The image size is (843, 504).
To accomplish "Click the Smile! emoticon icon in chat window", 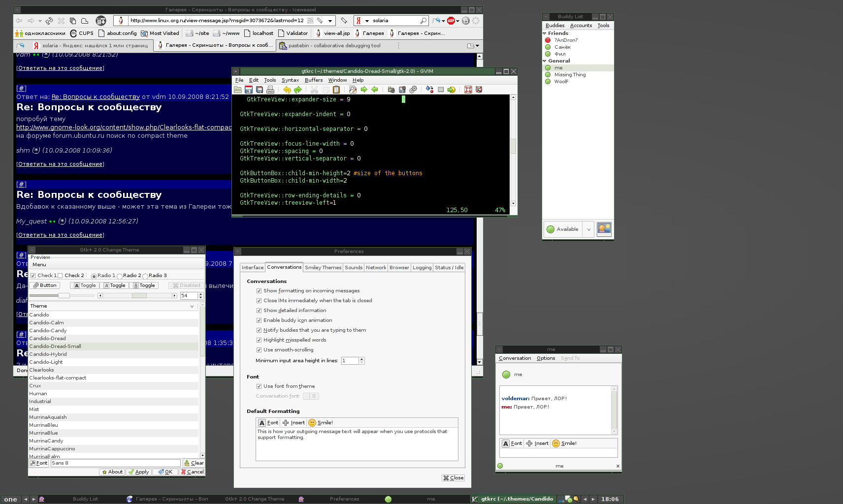I will [x=556, y=443].
